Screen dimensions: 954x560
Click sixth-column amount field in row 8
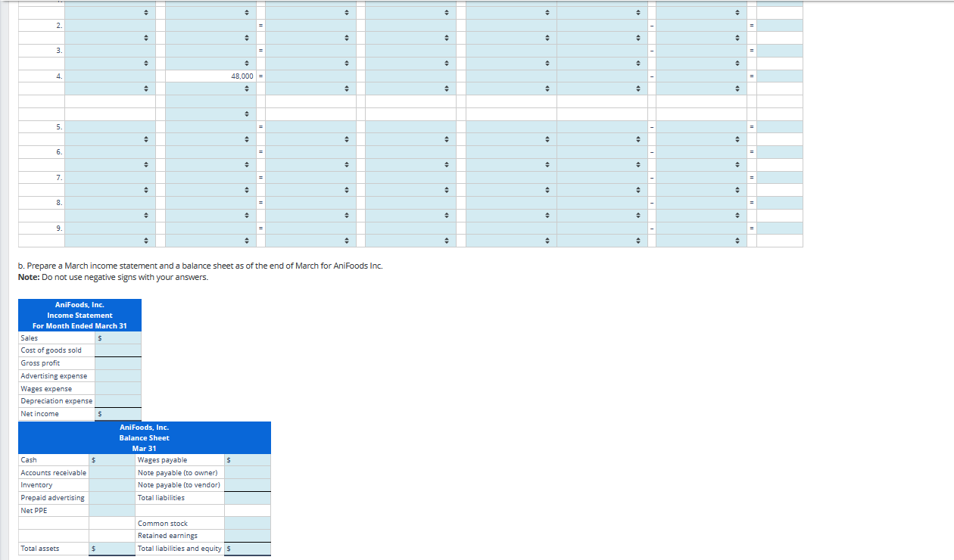point(602,203)
